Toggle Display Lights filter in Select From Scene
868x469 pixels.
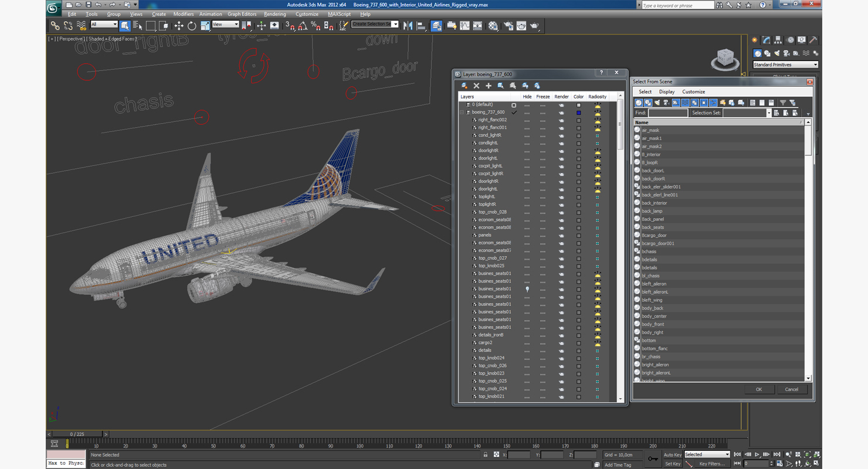(657, 103)
